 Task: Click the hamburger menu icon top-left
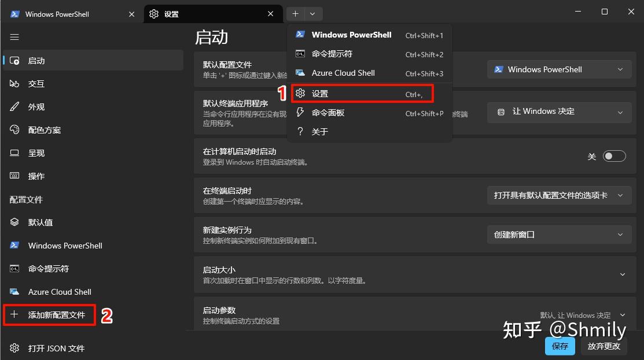pos(14,36)
